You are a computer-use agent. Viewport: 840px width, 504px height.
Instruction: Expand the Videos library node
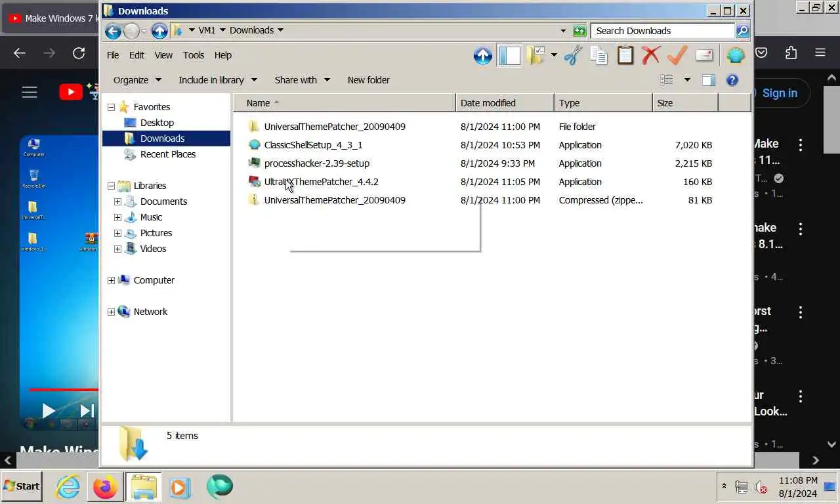coord(117,249)
